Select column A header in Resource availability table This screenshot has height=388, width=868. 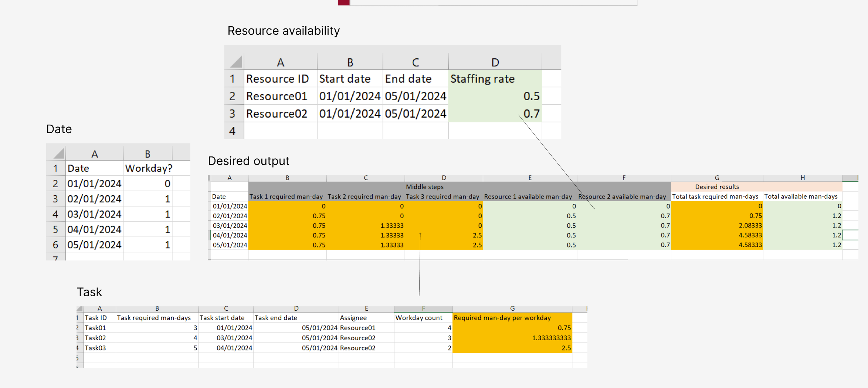[x=281, y=62]
